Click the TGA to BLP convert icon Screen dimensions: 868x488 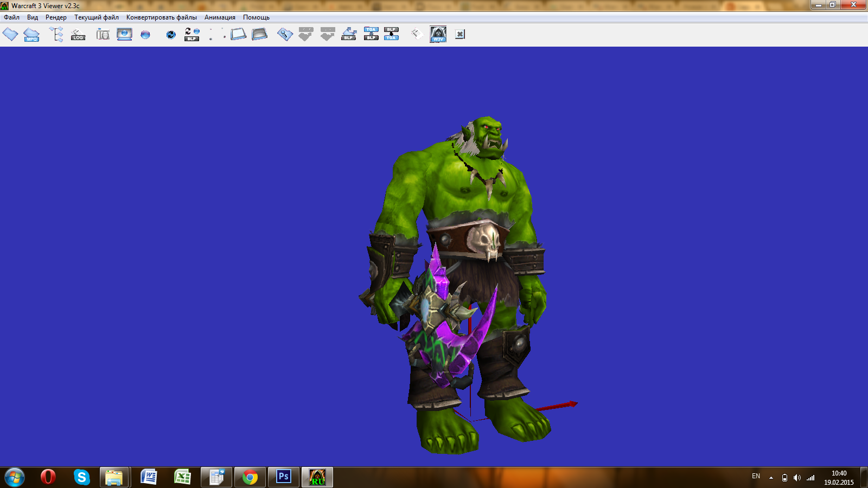pos(371,35)
